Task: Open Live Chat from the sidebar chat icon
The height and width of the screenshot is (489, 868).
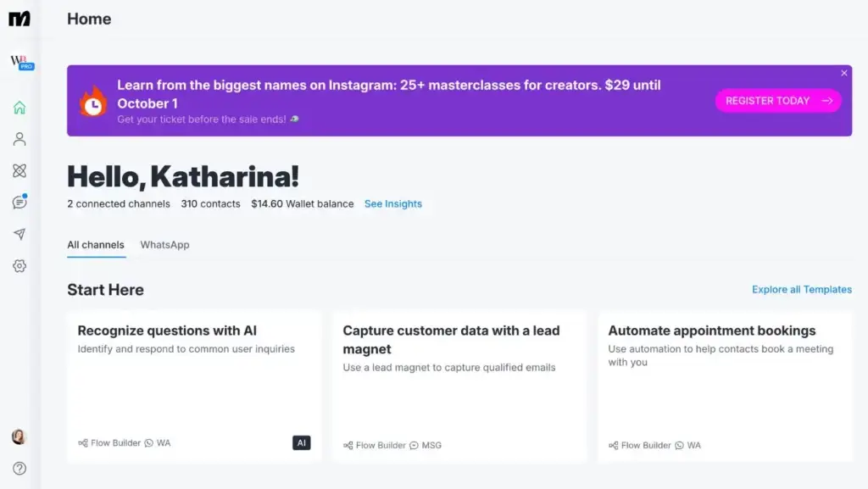Action: click(19, 203)
